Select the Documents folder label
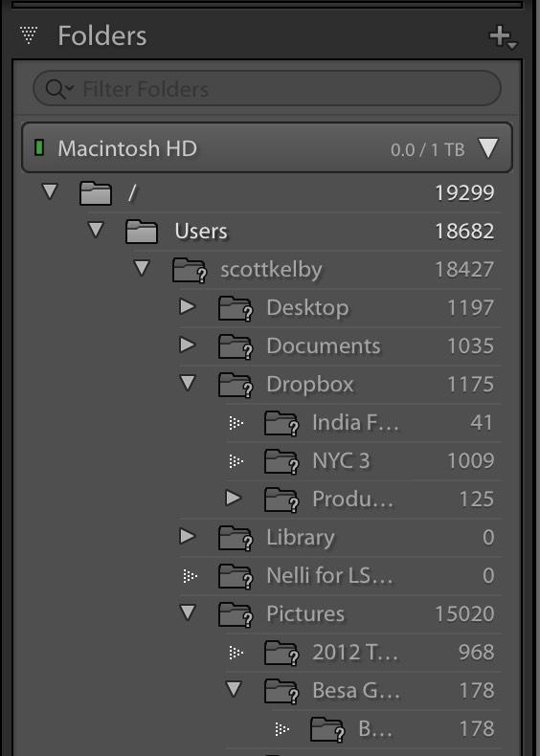The width and height of the screenshot is (540, 756). click(324, 346)
